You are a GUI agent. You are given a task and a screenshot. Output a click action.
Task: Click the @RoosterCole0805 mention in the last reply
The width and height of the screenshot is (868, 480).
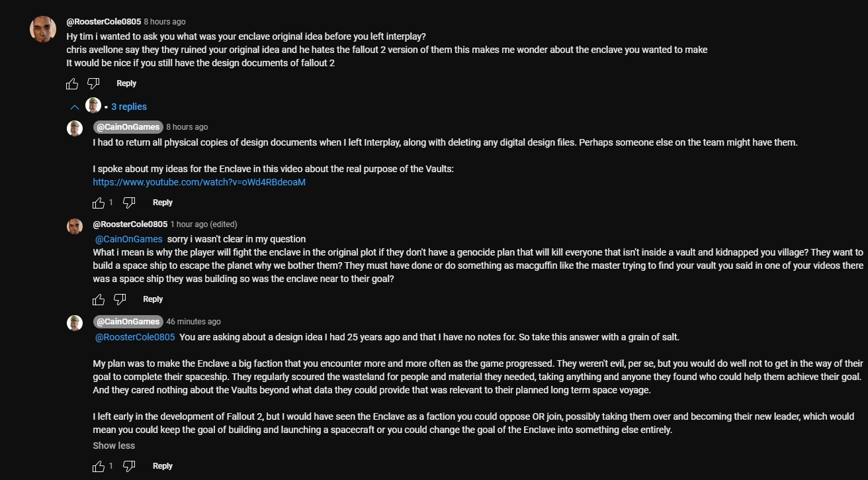click(x=135, y=337)
